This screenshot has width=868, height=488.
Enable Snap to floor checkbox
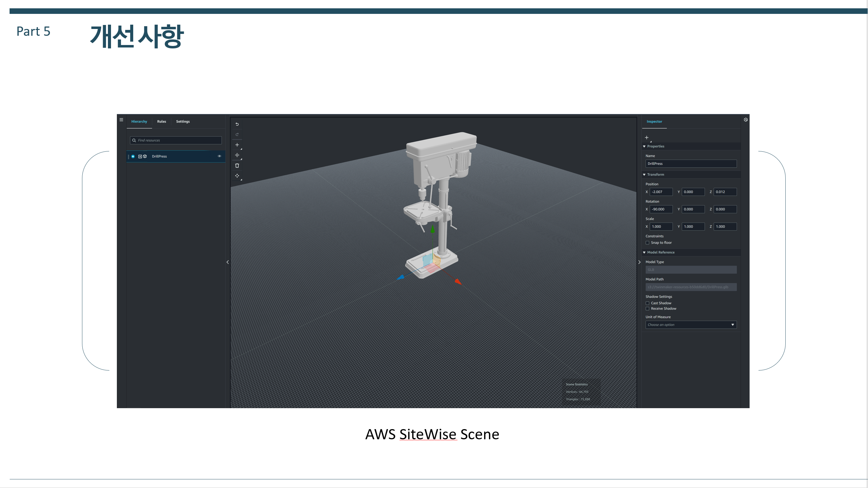tap(647, 243)
